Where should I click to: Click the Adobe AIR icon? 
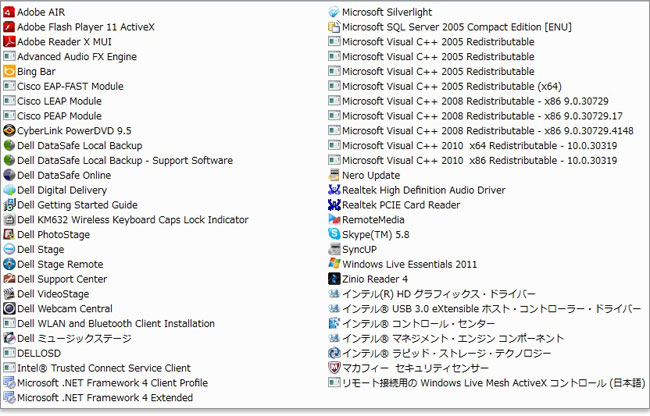click(9, 12)
